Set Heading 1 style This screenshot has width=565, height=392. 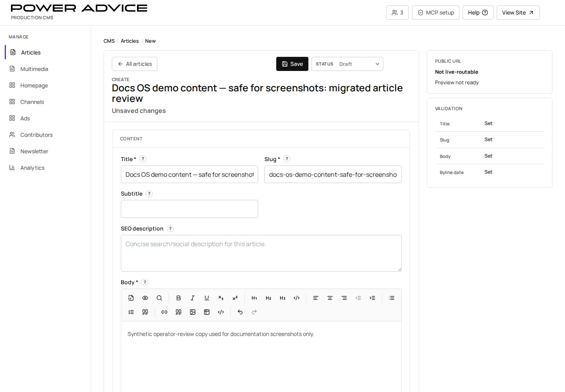(x=254, y=298)
